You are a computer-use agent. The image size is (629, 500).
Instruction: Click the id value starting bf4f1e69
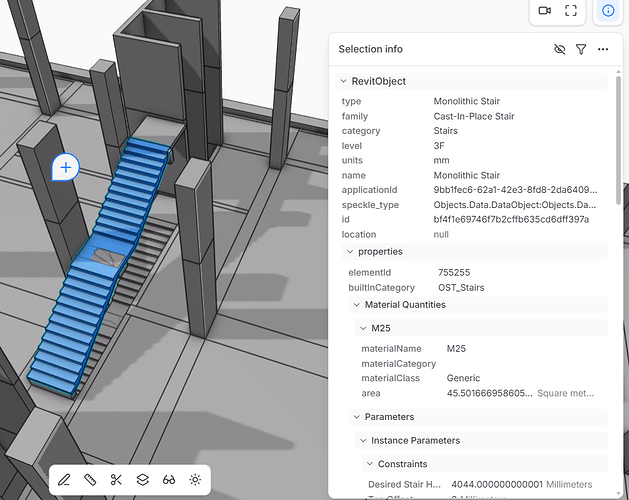click(511, 220)
